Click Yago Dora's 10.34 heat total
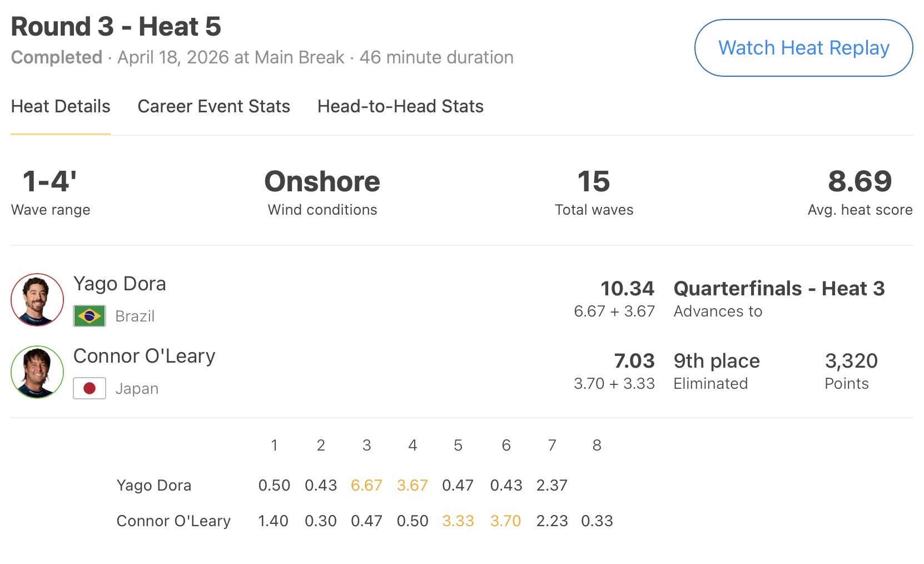This screenshot has height=564, width=924. pyautogui.click(x=627, y=289)
